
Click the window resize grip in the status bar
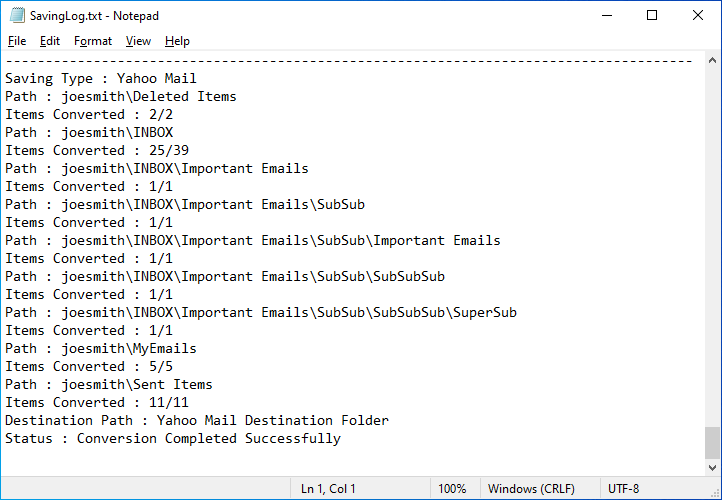point(715,493)
